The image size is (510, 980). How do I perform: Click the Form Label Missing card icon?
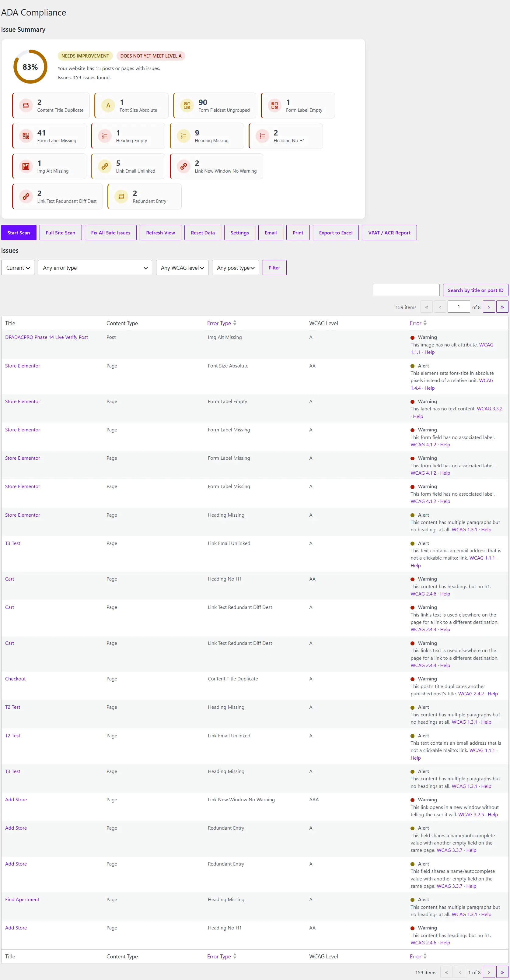26,136
